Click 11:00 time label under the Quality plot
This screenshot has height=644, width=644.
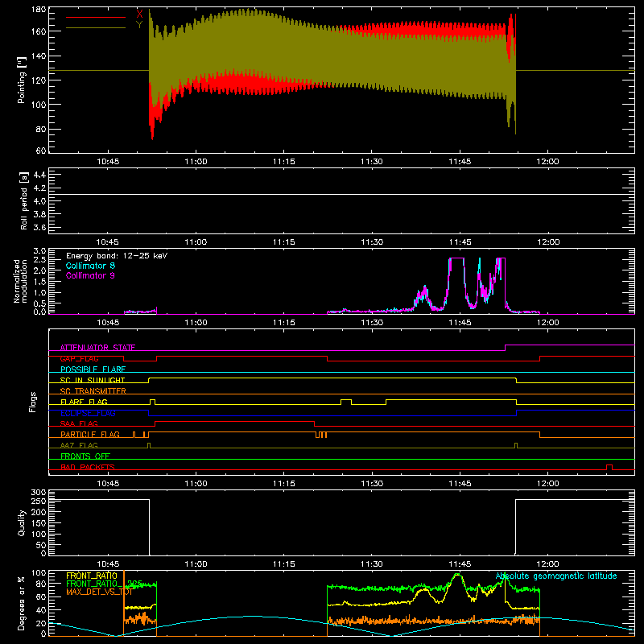click(196, 564)
